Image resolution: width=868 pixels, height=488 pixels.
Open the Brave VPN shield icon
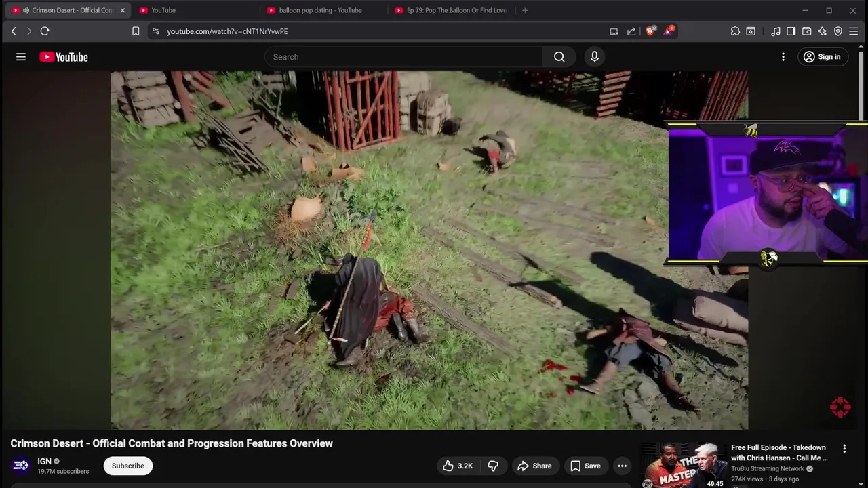[838, 31]
